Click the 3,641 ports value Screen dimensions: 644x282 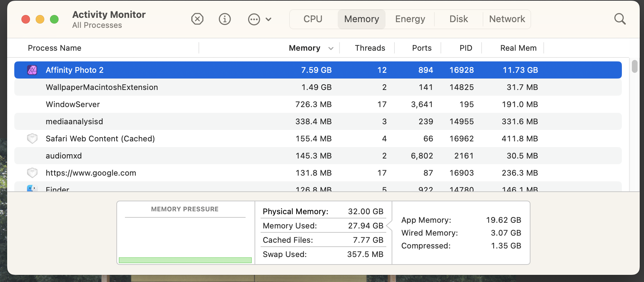(x=422, y=104)
